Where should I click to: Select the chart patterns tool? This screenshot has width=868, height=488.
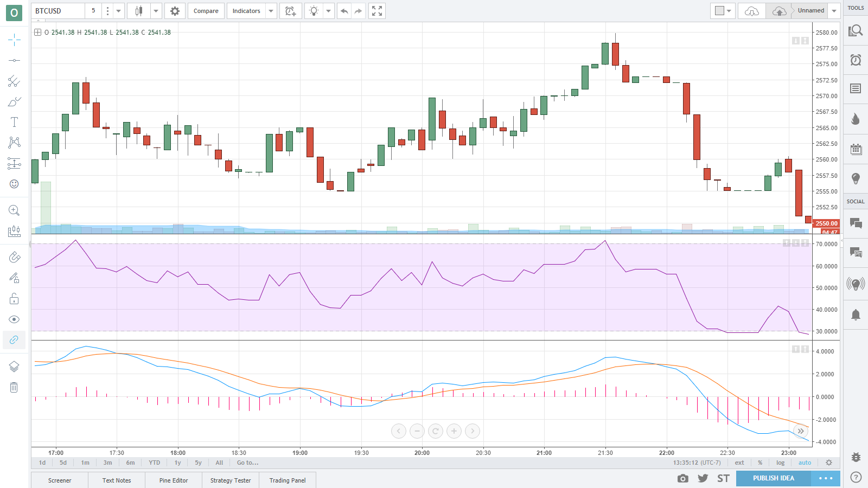coord(14,143)
